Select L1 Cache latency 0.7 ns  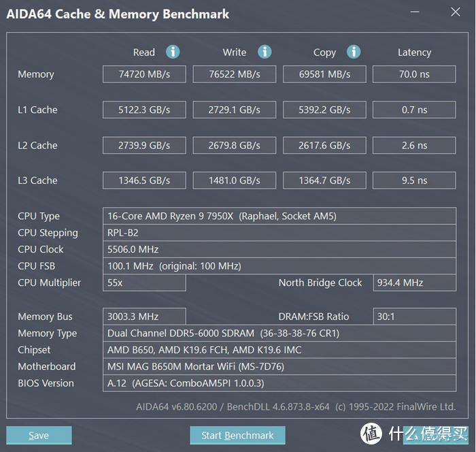414,110
